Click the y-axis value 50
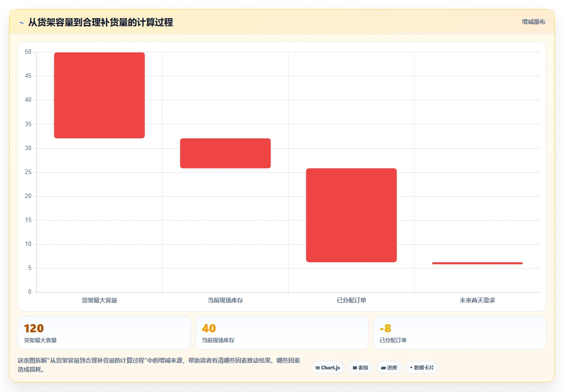Viewport: 564px width, 392px height. tap(28, 52)
